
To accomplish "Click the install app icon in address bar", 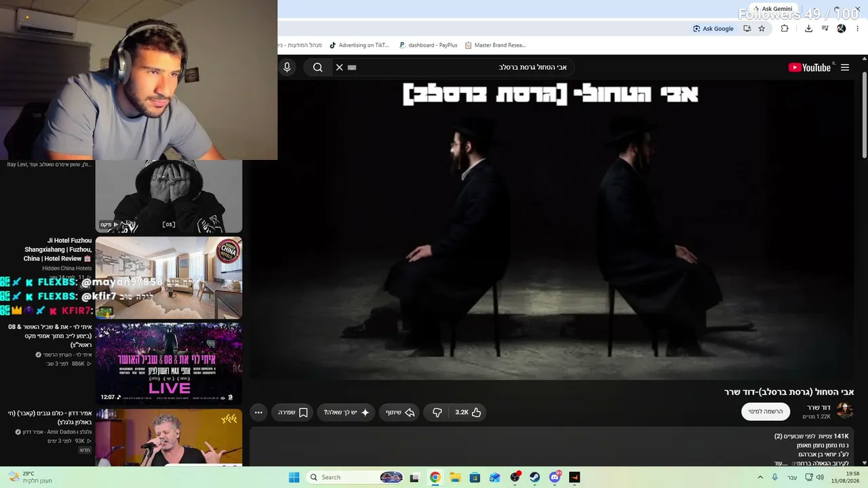I will pyautogui.click(x=747, y=28).
